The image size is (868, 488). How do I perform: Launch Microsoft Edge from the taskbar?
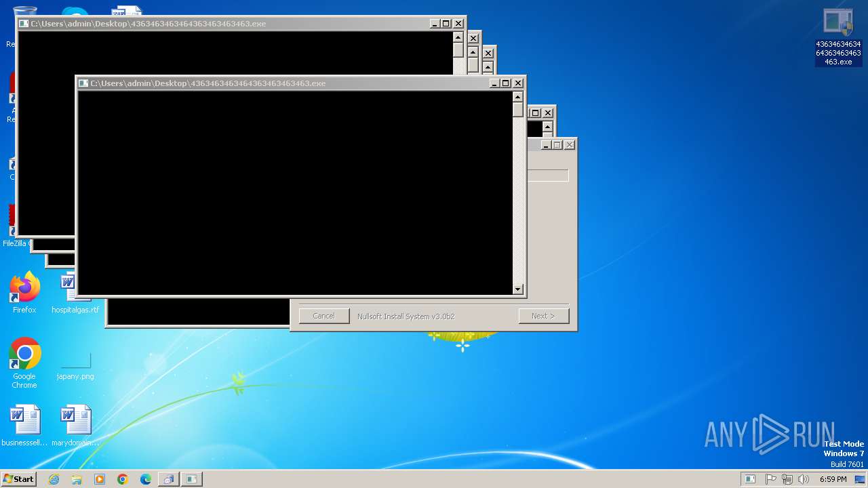146,479
